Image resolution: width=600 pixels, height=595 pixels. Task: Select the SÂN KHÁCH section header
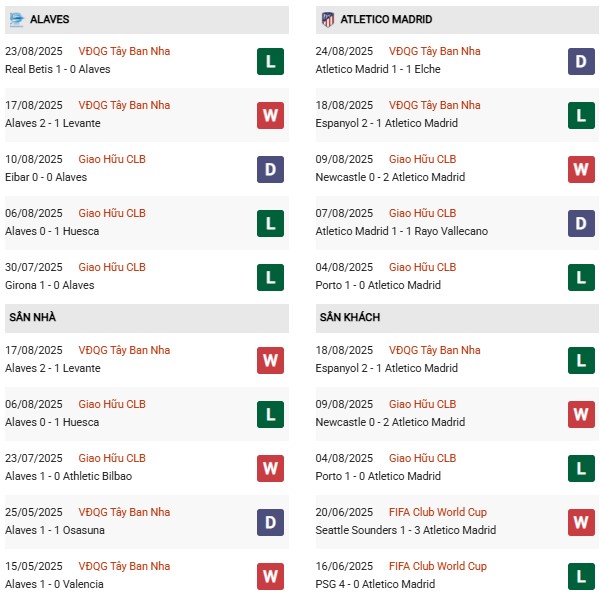[349, 317]
